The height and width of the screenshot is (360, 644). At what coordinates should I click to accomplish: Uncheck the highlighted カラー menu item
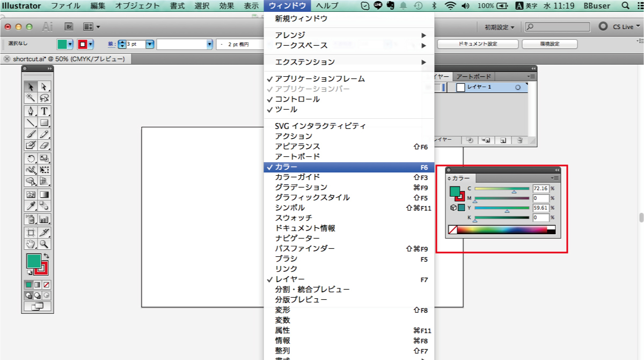point(349,167)
